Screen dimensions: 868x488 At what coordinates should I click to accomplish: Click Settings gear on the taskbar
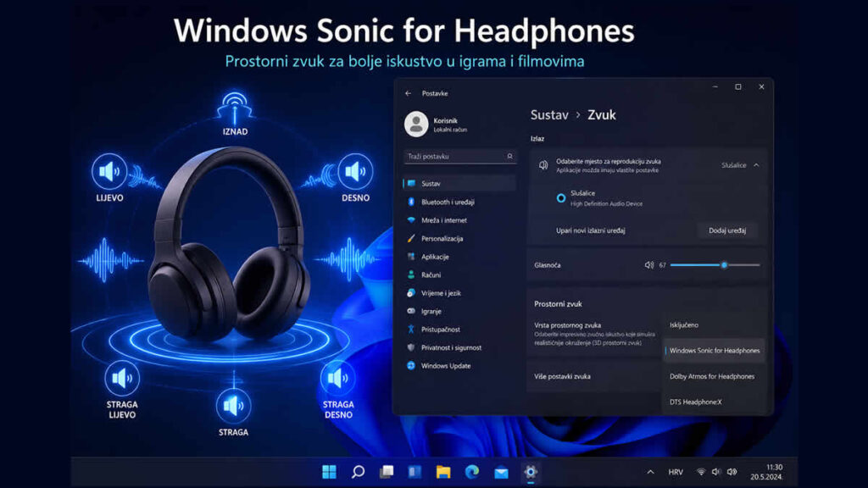point(531,471)
